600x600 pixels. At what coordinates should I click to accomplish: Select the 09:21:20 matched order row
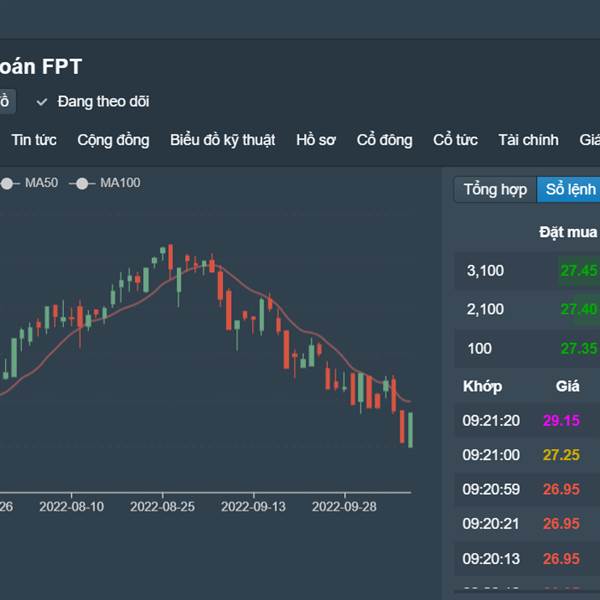coord(527,421)
